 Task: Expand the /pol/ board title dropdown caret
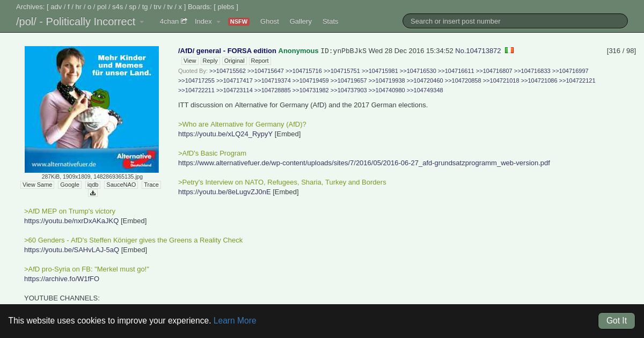[x=142, y=22]
